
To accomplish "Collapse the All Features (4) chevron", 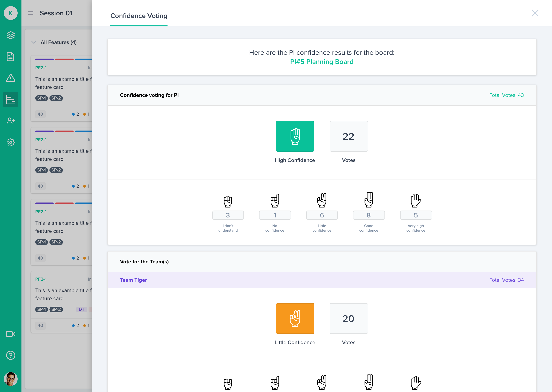I will [34, 42].
